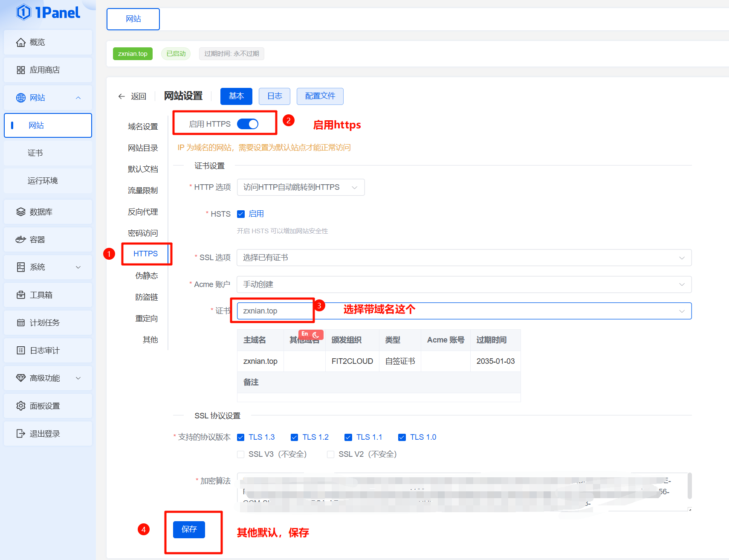
Task: Open 应用商店 via its grid icon
Action: (20, 70)
